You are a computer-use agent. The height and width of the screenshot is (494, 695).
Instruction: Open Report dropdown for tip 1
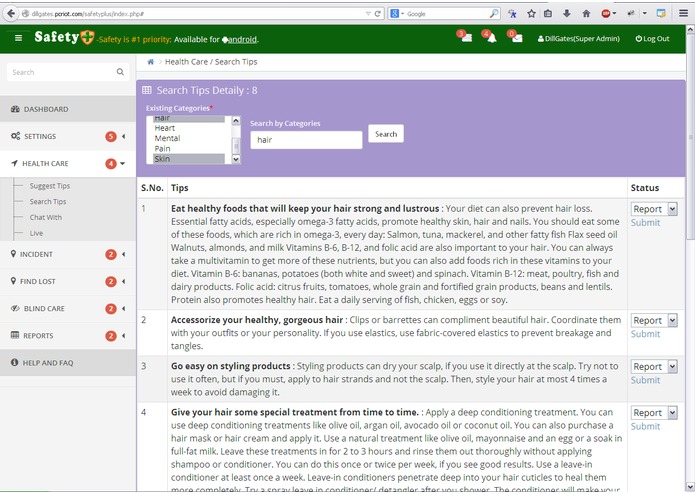click(654, 209)
